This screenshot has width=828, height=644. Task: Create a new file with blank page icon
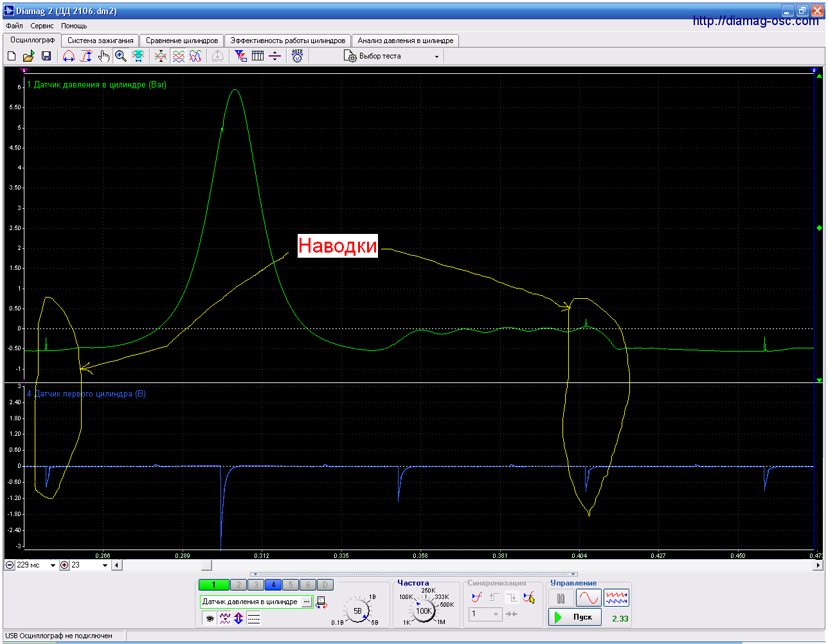coord(12,57)
